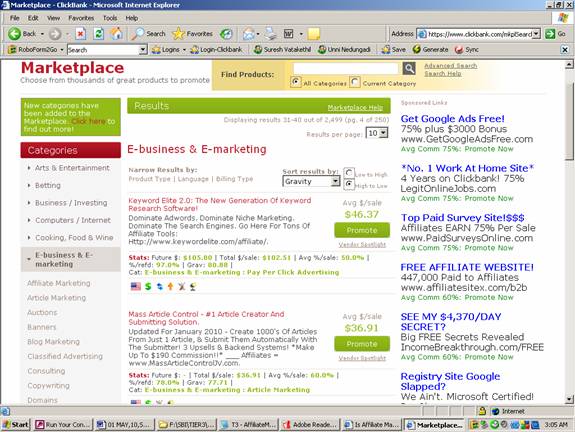The image size is (575, 432).
Task: Click Promote for Keyword Elite 2.0
Action: click(362, 230)
